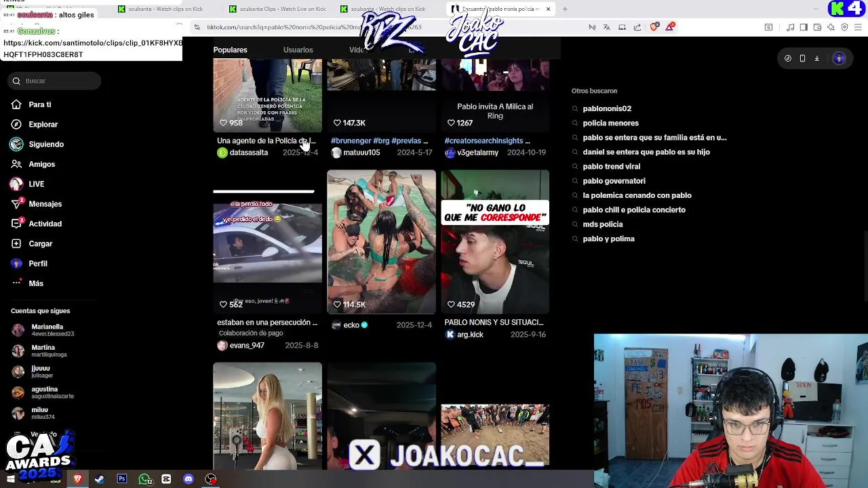Click the share page icon
Viewport: 868px width, 488px height.
[637, 27]
